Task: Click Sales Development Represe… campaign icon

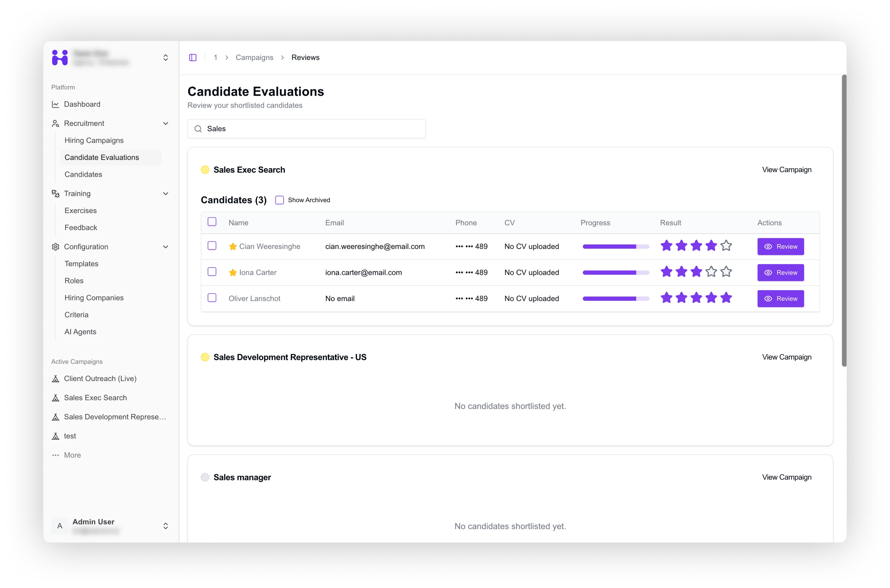Action: pos(56,417)
